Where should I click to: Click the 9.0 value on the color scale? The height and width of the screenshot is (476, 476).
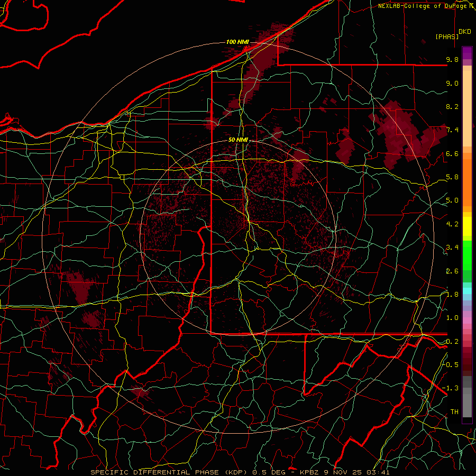click(x=452, y=83)
